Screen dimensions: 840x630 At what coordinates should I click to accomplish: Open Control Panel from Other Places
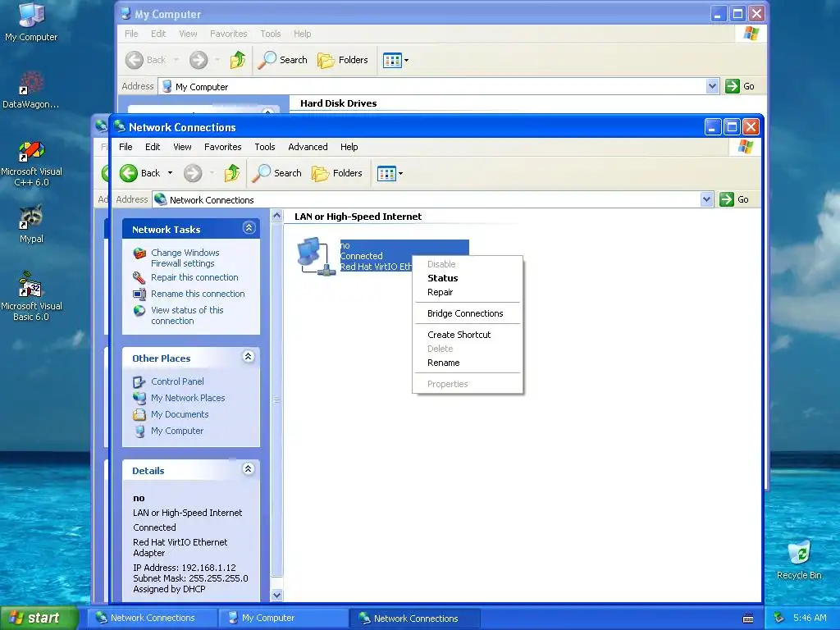[x=177, y=381]
